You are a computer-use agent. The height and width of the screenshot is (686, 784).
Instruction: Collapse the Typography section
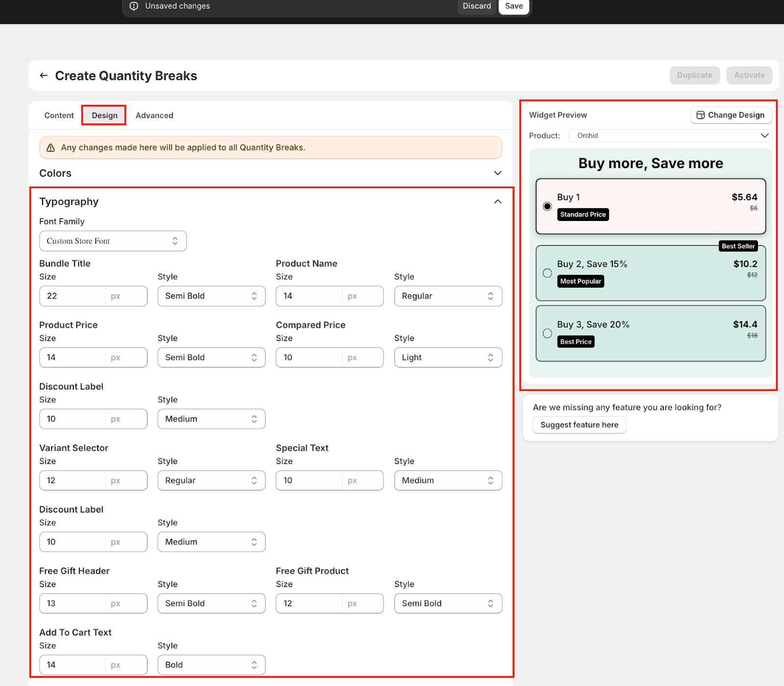[x=497, y=202]
